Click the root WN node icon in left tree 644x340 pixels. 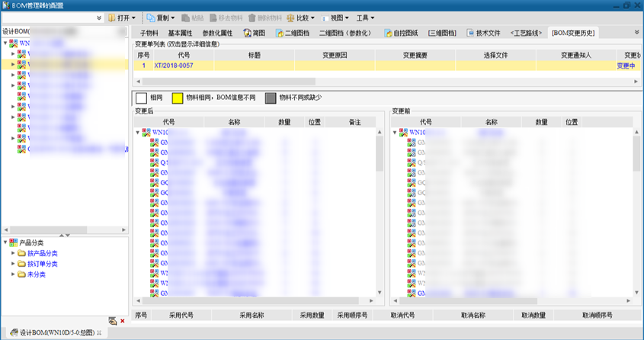coord(14,43)
